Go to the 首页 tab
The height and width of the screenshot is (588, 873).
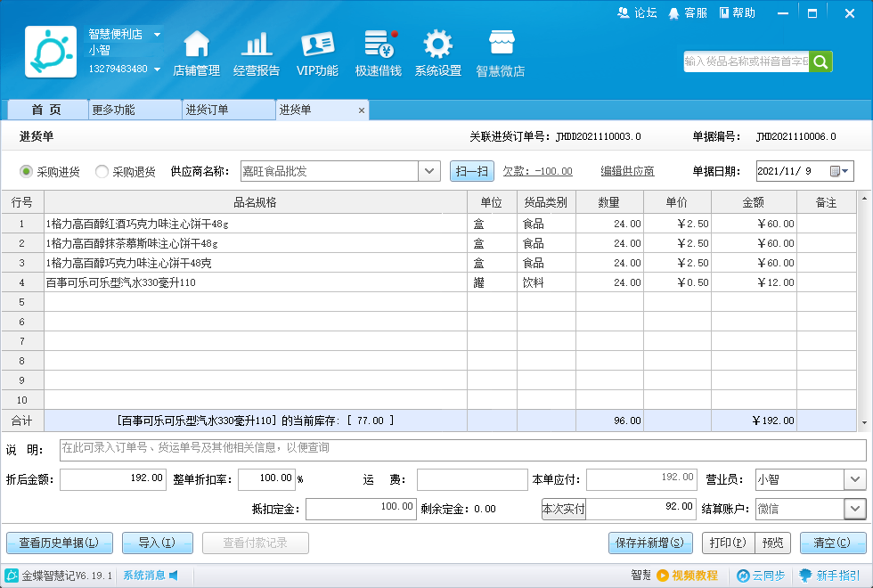(x=46, y=109)
